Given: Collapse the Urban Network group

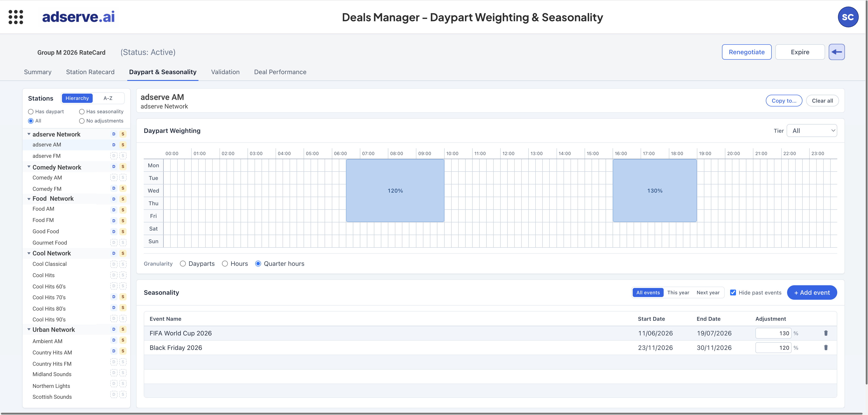Looking at the screenshot, I should 29,329.
